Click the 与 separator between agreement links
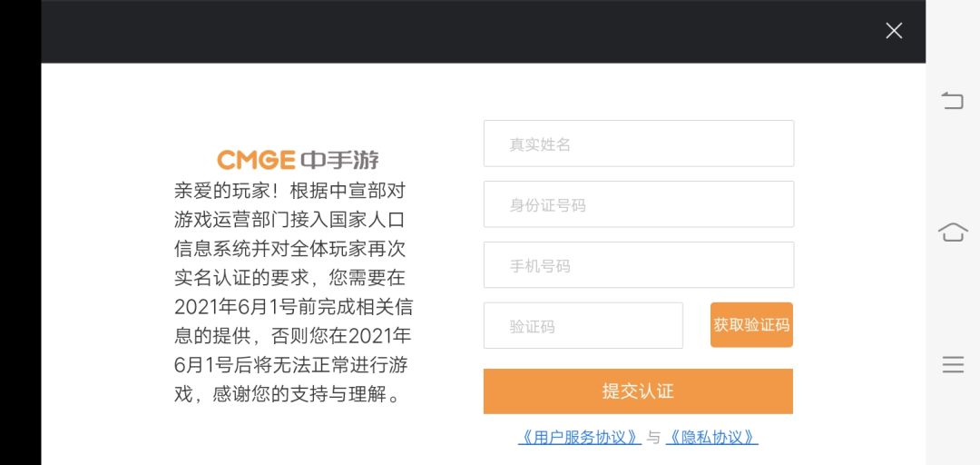The height and width of the screenshot is (465, 980). pyautogui.click(x=653, y=438)
